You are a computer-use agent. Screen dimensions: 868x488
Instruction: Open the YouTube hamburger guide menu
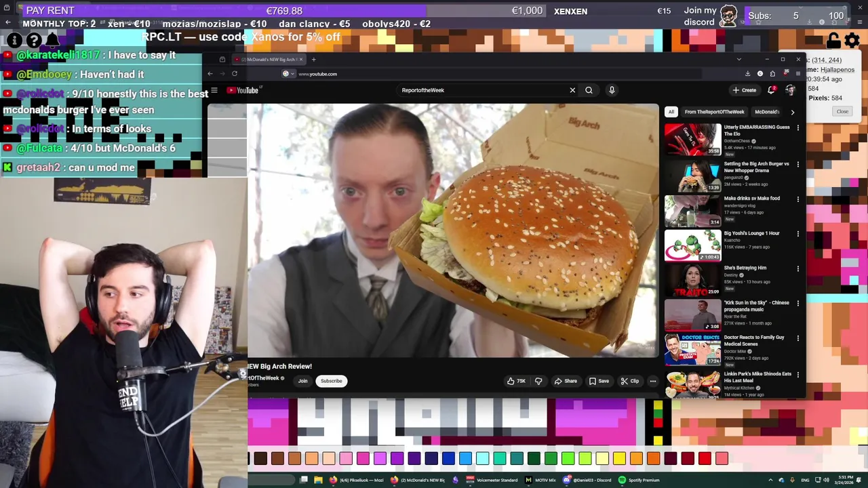click(214, 90)
